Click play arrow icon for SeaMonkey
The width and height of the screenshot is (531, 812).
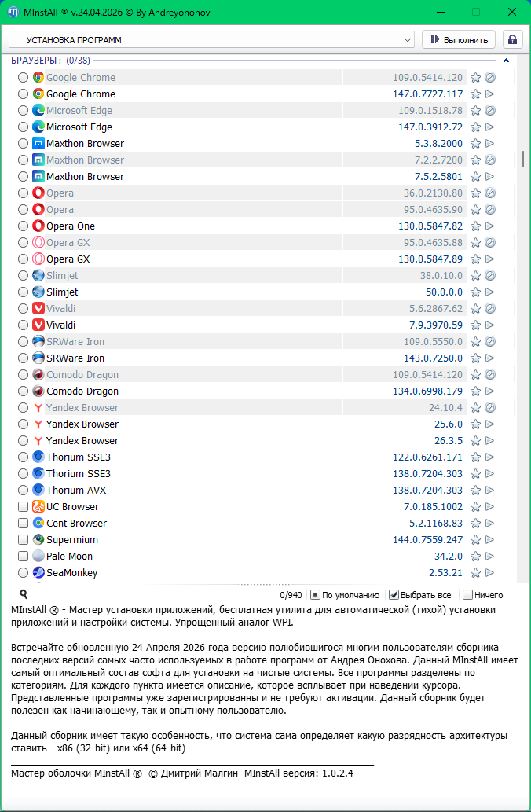[489, 573]
